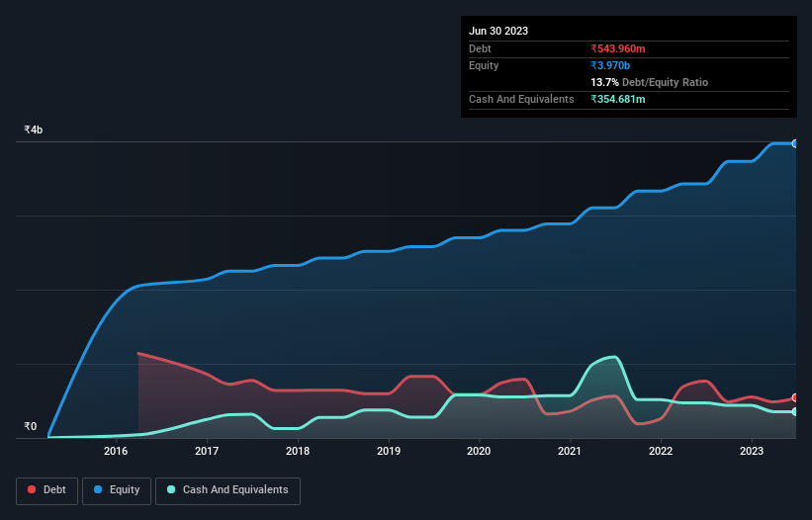Click the teal Cash And Equivalents legend dot
812x520 pixels.
(171, 489)
